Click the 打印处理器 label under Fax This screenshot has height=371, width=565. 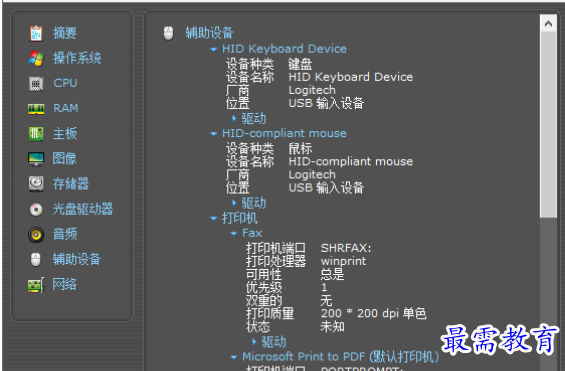(x=276, y=261)
